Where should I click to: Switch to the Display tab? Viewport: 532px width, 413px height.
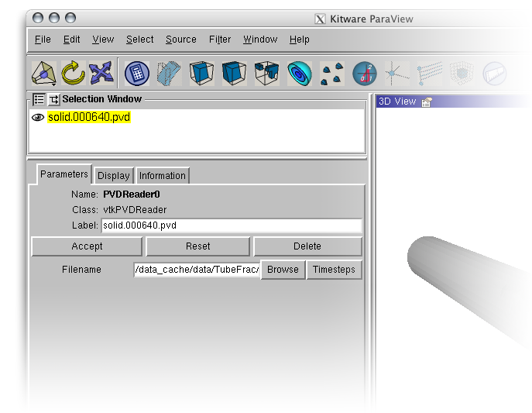click(x=113, y=176)
